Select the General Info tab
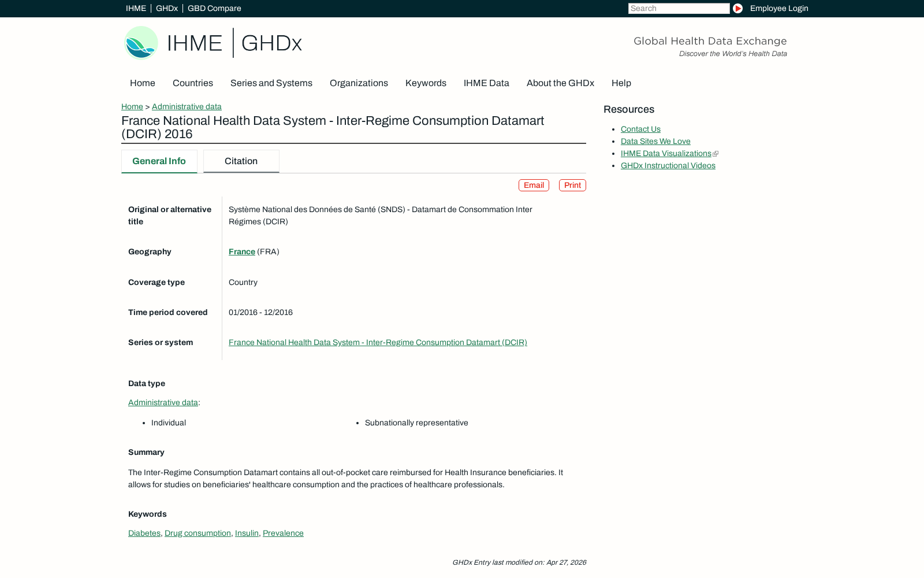Image resolution: width=924 pixels, height=578 pixels. click(159, 161)
